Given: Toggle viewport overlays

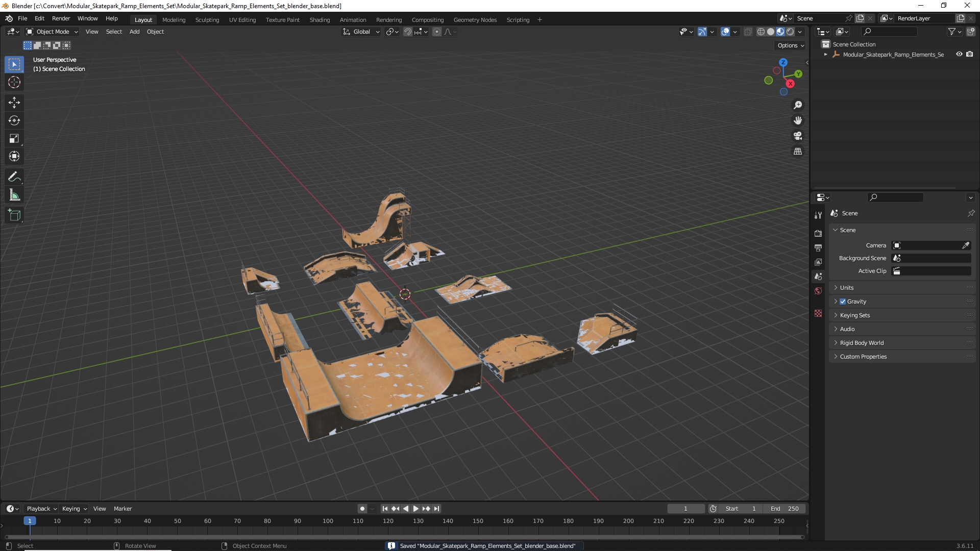Looking at the screenshot, I should (x=725, y=32).
